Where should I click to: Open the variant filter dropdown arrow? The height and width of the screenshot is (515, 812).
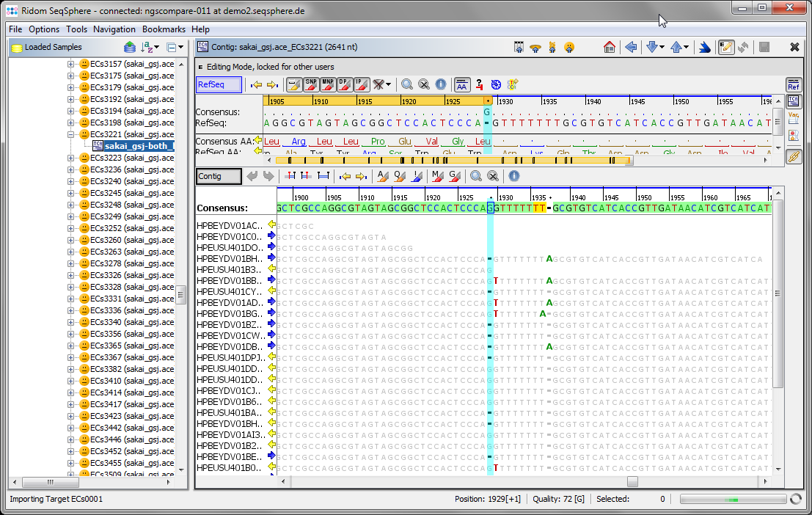[387, 84]
